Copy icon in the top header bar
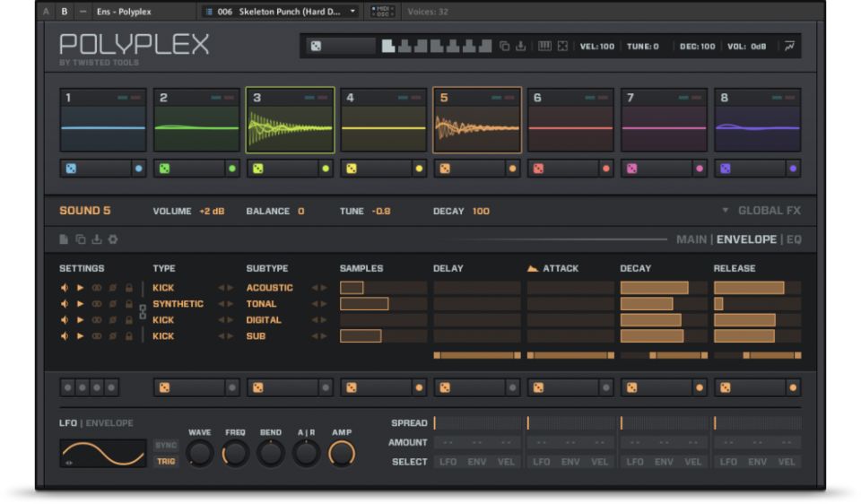 coord(504,46)
